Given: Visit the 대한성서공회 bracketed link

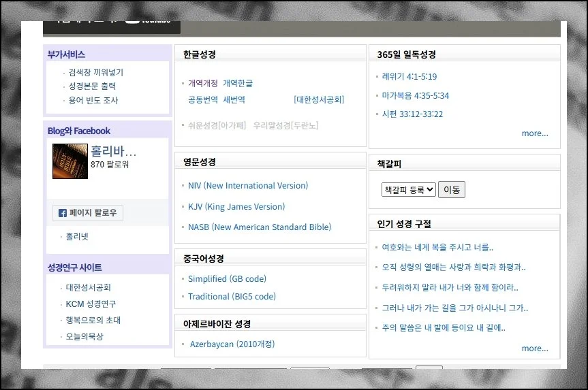Looking at the screenshot, I should click(x=319, y=99).
